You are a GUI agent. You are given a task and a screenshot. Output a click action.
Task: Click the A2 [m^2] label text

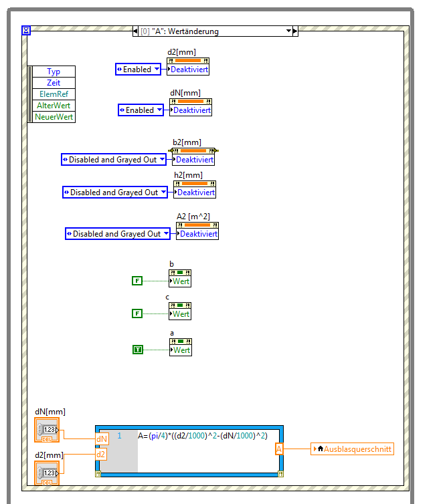(193, 217)
